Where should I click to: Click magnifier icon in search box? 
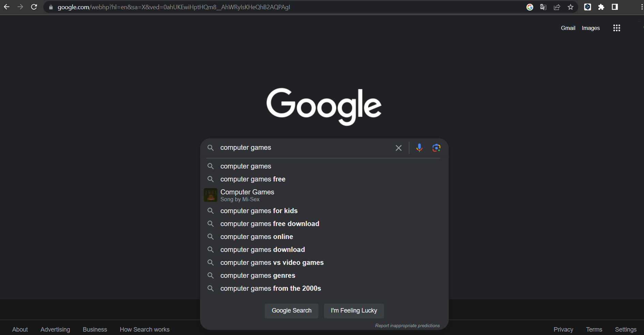tap(211, 148)
